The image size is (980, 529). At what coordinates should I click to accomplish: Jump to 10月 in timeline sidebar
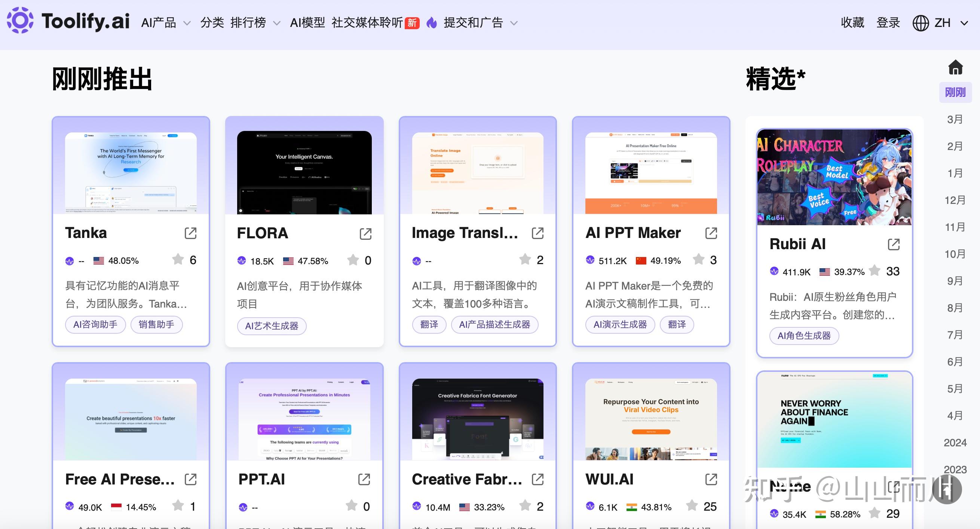coord(955,254)
